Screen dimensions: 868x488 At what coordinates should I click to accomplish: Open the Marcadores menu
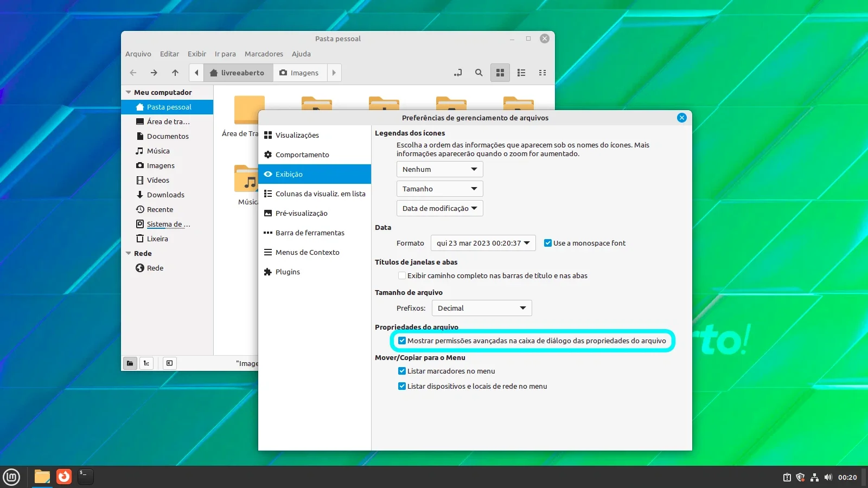pyautogui.click(x=264, y=54)
